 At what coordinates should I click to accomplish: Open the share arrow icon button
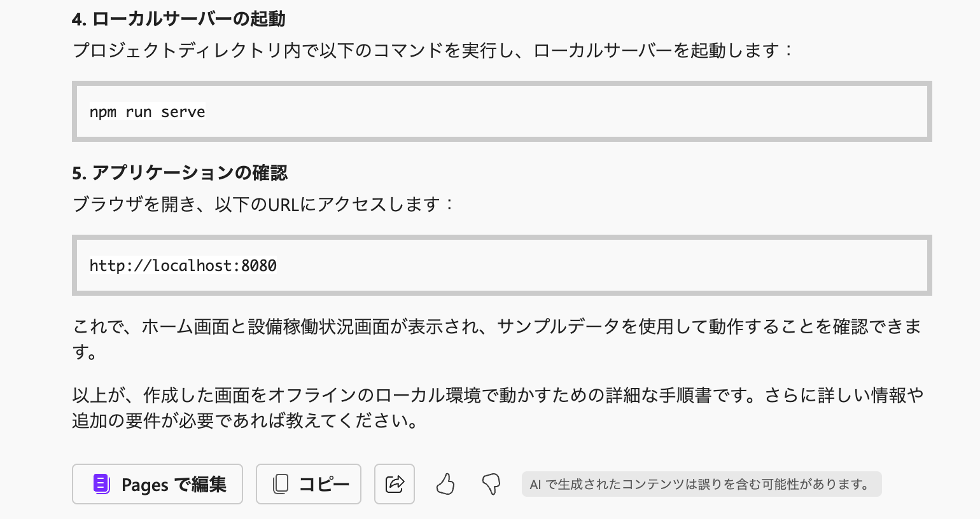click(395, 484)
